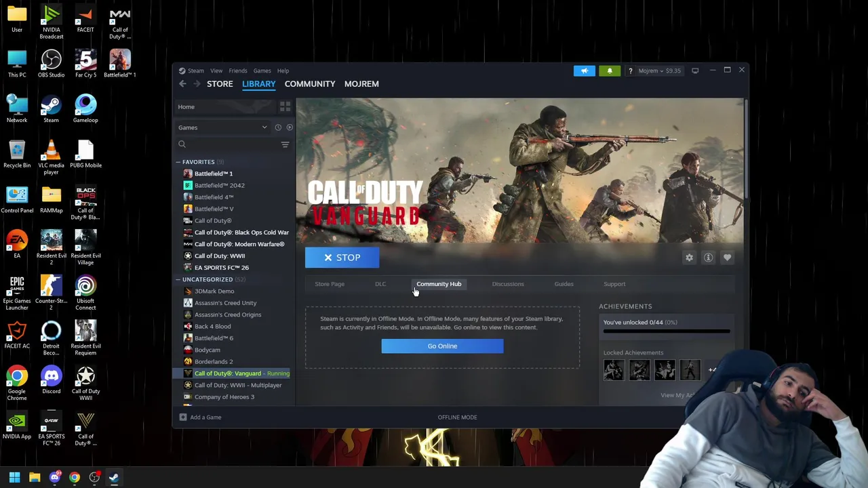Click the first locked achievement thumbnail
The image size is (868, 488).
(x=614, y=370)
